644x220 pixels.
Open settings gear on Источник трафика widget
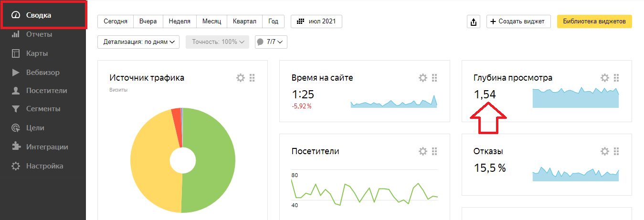[241, 78]
